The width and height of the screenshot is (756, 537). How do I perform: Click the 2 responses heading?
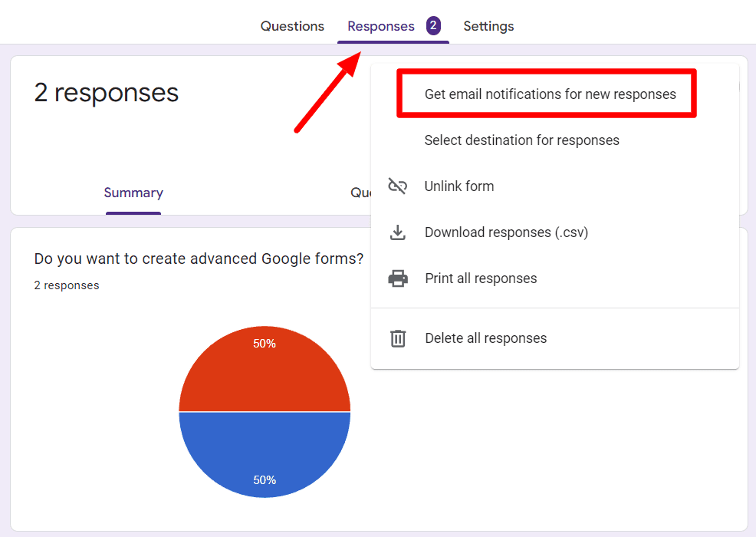pyautogui.click(x=106, y=93)
